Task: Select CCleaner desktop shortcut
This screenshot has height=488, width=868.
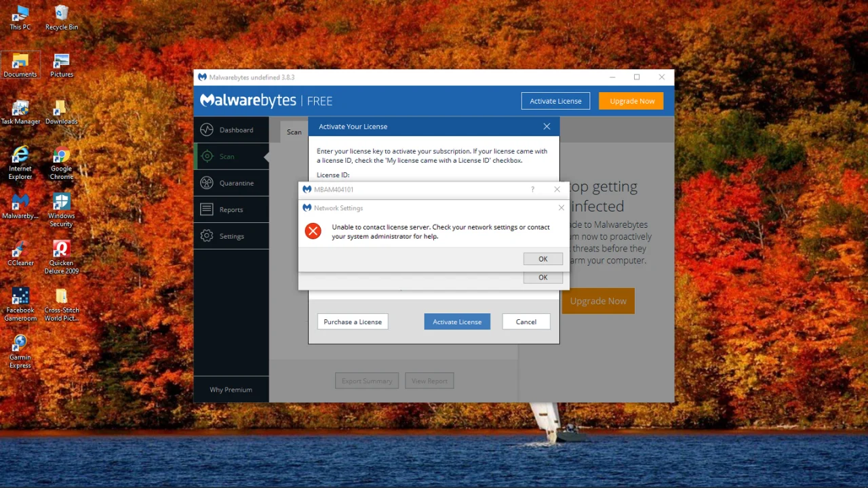Action: pyautogui.click(x=20, y=254)
